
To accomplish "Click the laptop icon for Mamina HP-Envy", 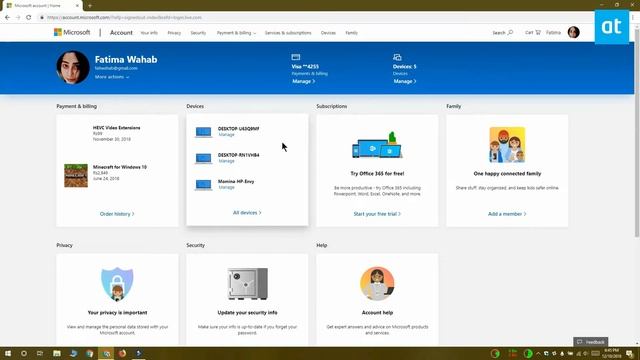I will coord(203,185).
